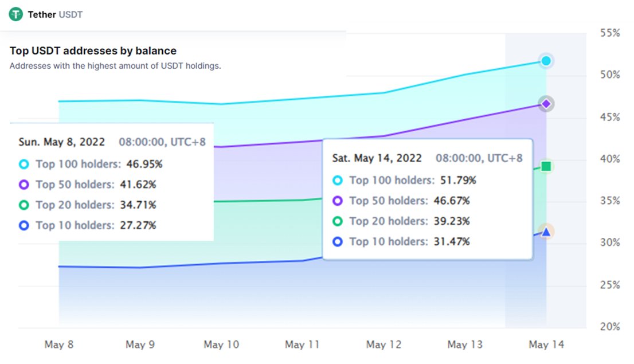Click the 'Sat. May 14, 2022' tooltip date

coord(377,158)
